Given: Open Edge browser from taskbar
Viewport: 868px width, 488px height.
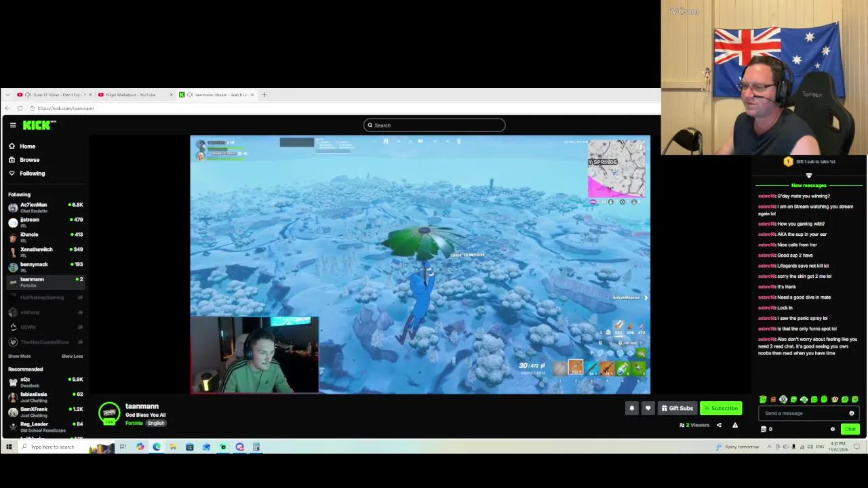Looking at the screenshot, I should click(x=157, y=447).
